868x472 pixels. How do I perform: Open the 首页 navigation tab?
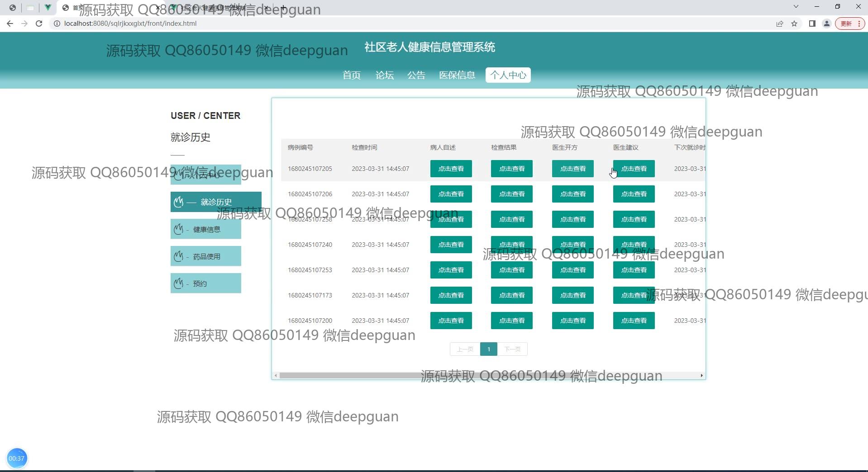(x=351, y=75)
